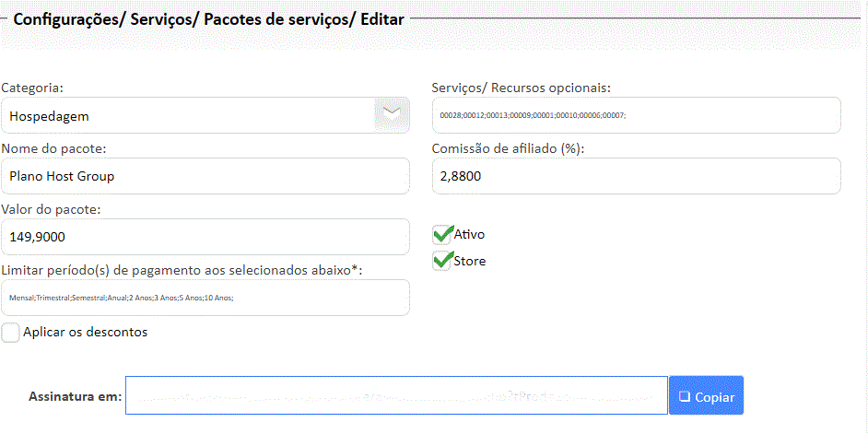Screen dimensions: 868x434
Task: Click Serviços in the breadcrumb heading
Action: click(x=159, y=18)
